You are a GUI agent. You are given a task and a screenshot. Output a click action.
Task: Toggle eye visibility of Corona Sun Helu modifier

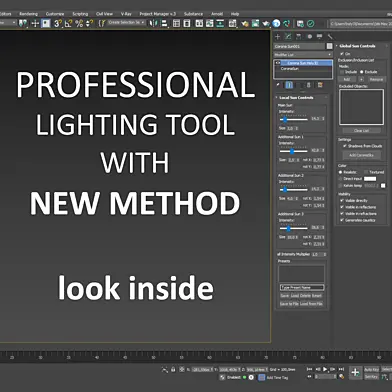point(278,63)
